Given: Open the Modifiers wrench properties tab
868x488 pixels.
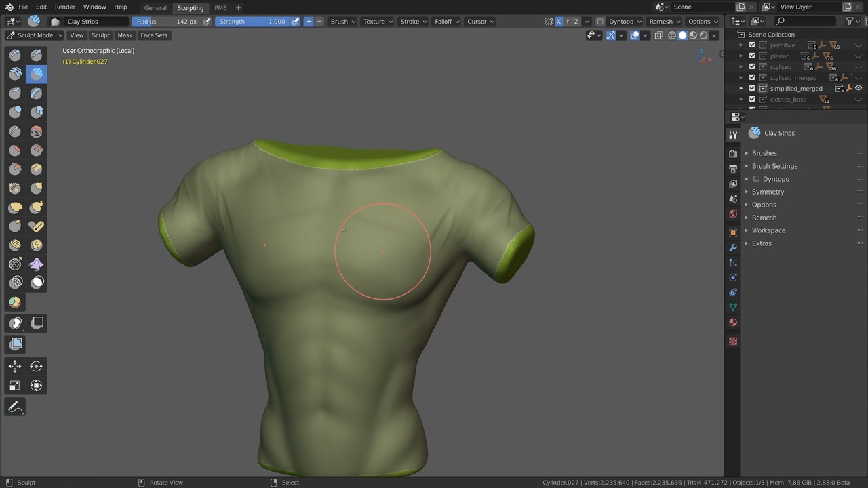Looking at the screenshot, I should click(733, 247).
